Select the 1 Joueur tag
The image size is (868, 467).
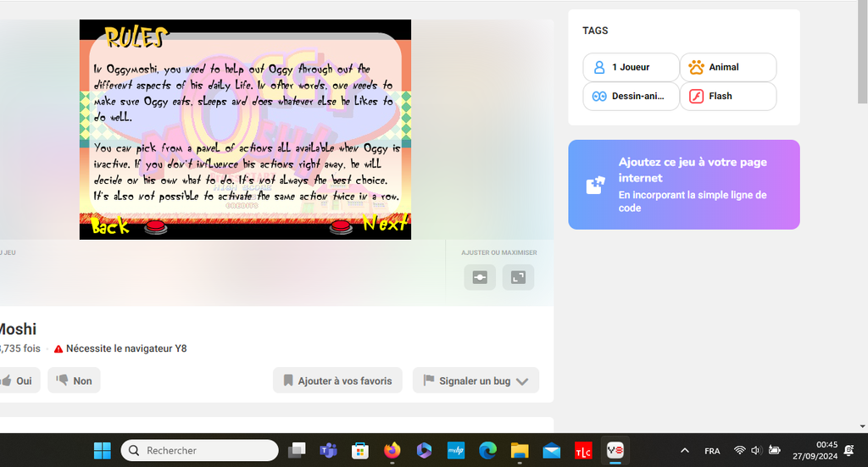tap(631, 67)
